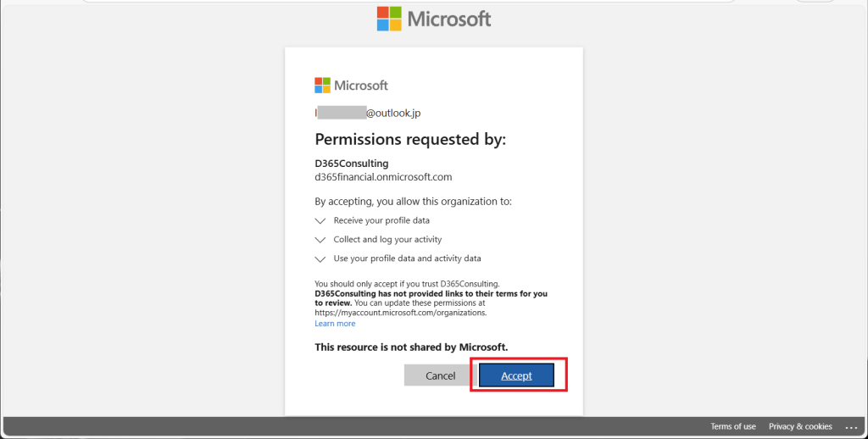This screenshot has width=868, height=439.
Task: Expand "Use your profile data and activity data" chevron
Action: point(320,258)
